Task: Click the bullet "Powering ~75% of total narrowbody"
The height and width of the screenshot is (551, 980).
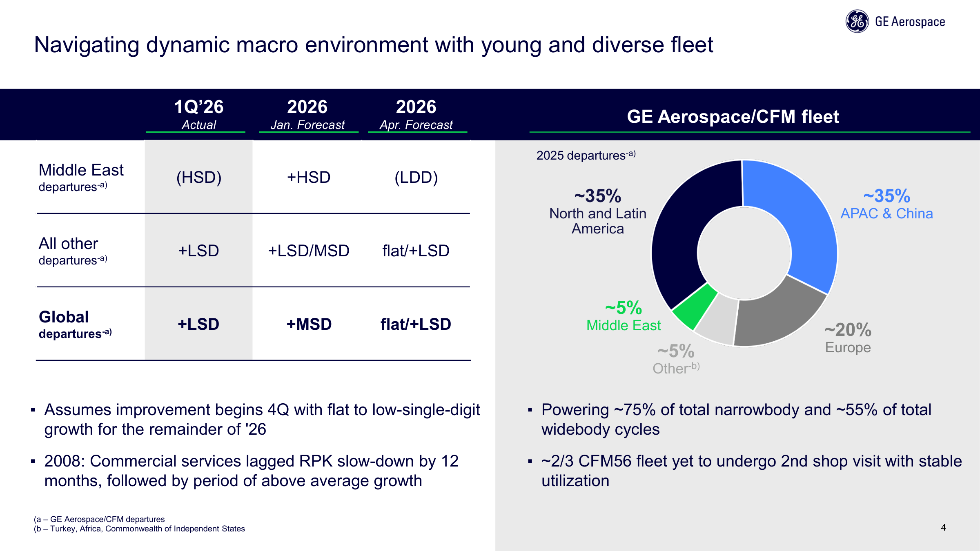Action: pos(736,419)
